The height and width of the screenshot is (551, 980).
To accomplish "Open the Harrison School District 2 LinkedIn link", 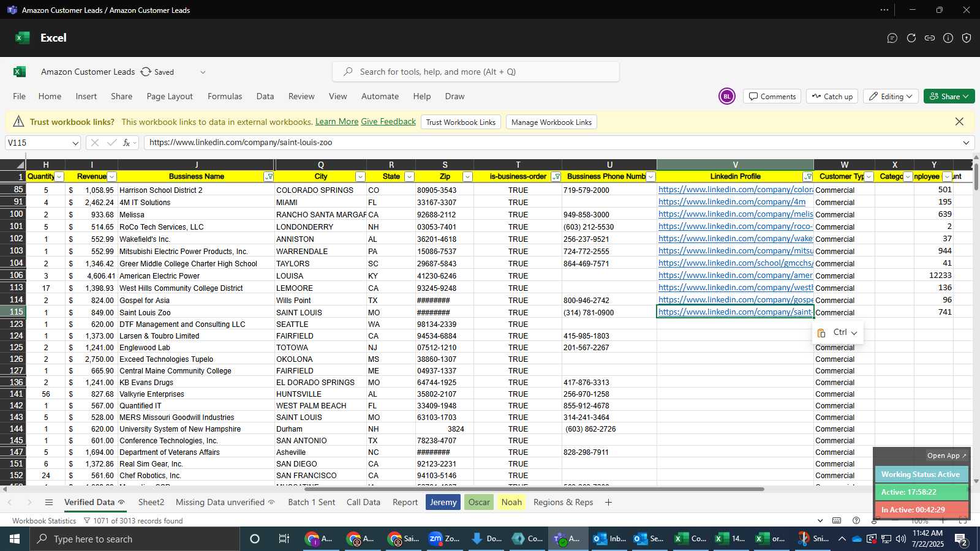I will 735,190.
